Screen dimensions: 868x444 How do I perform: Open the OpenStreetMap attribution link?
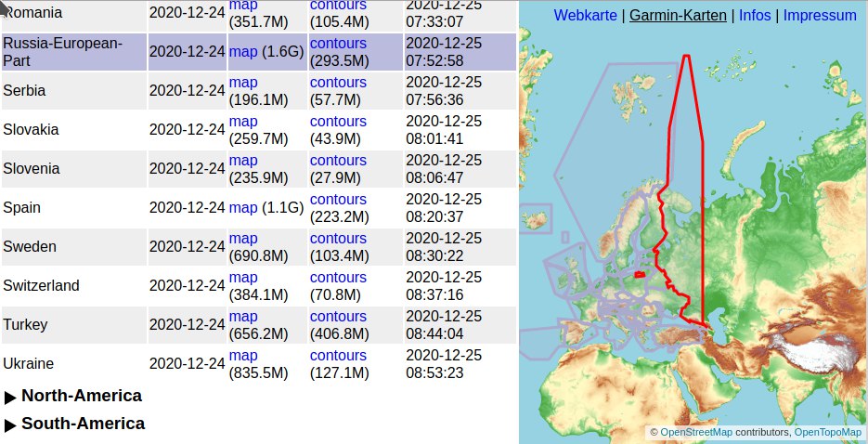click(x=696, y=432)
